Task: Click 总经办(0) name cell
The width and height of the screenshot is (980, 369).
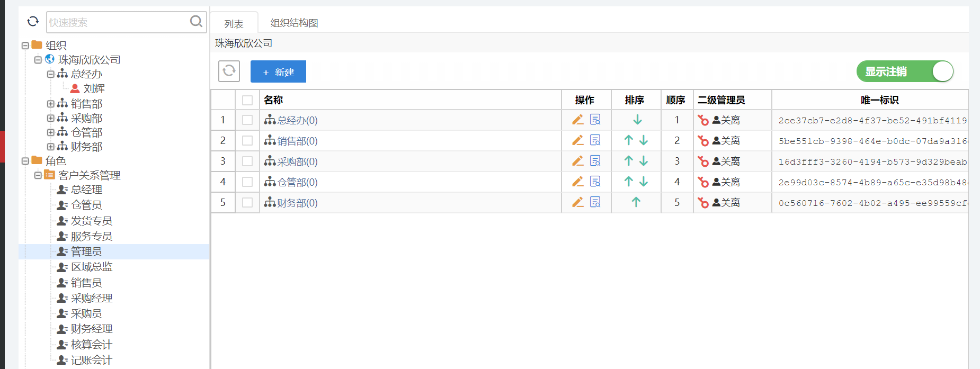Action: (x=297, y=120)
